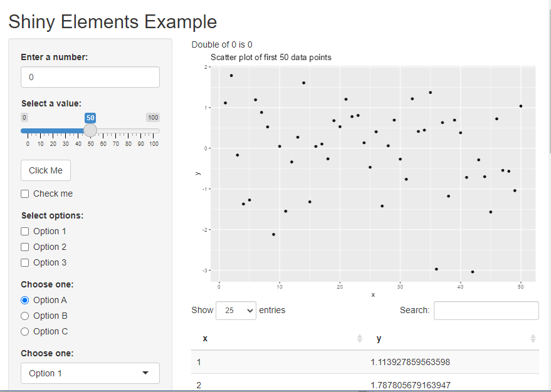551x392 pixels.
Task: Click the 'Shiny Elements Example' page title
Action: click(x=113, y=22)
